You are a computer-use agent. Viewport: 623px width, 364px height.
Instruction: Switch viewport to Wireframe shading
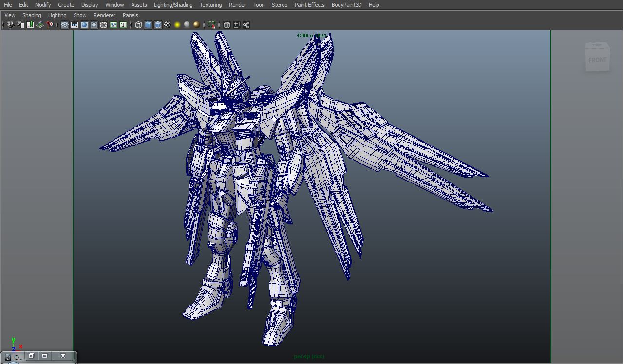138,25
